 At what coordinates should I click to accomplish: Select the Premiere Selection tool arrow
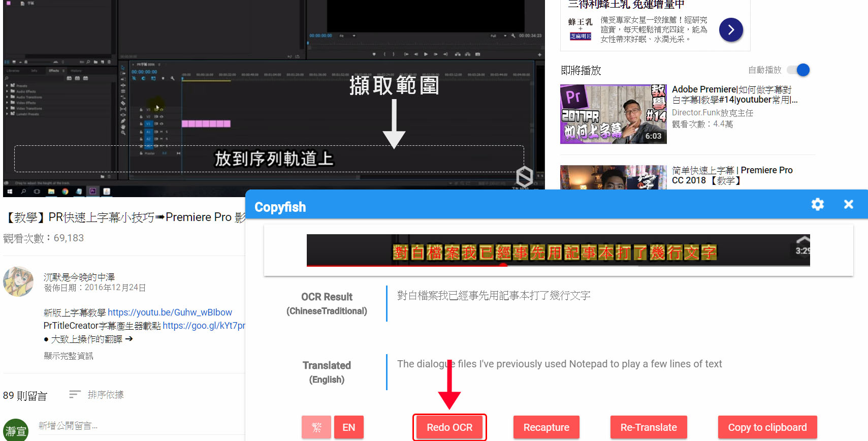123,68
